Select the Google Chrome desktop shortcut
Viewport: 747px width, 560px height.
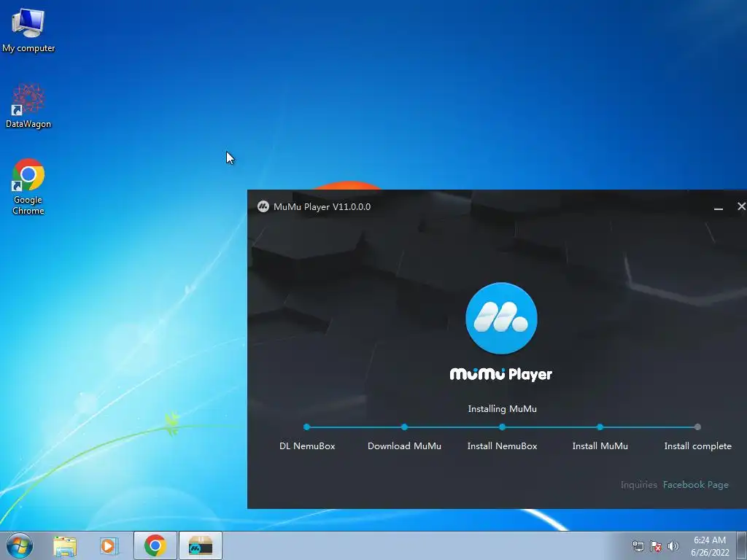click(x=28, y=186)
